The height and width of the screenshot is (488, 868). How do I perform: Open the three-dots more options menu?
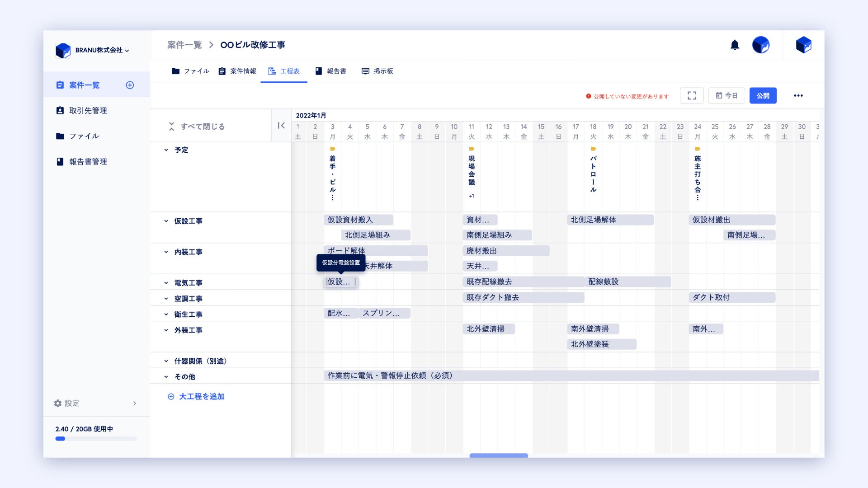[798, 95]
